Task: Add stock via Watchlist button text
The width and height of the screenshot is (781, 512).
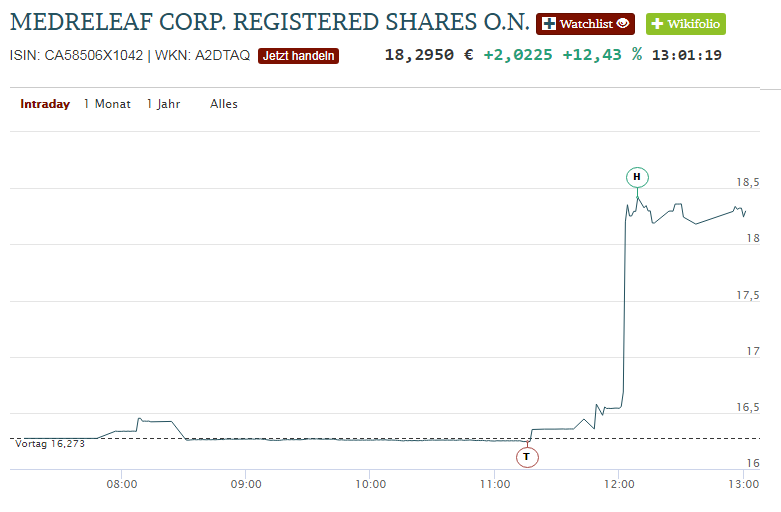Action: click(586, 24)
